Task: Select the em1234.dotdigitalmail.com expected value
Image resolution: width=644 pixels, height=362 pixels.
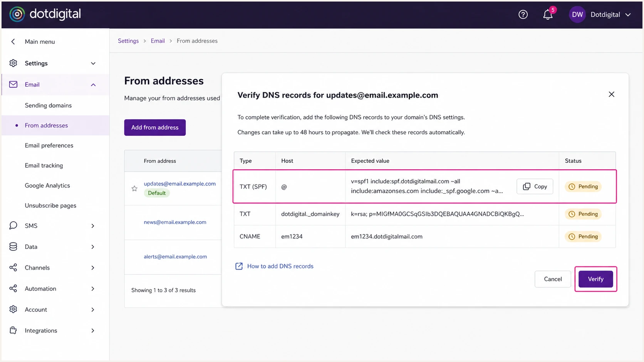Action: 387,237
